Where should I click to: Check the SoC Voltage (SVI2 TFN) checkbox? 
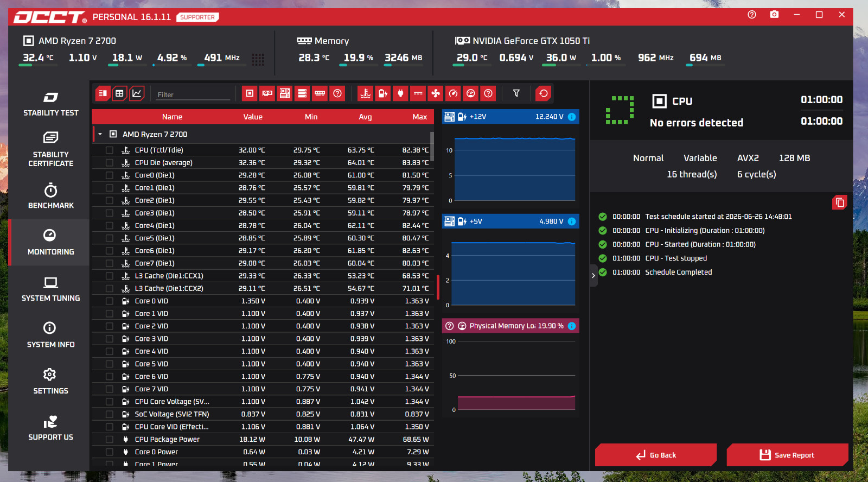pos(110,414)
